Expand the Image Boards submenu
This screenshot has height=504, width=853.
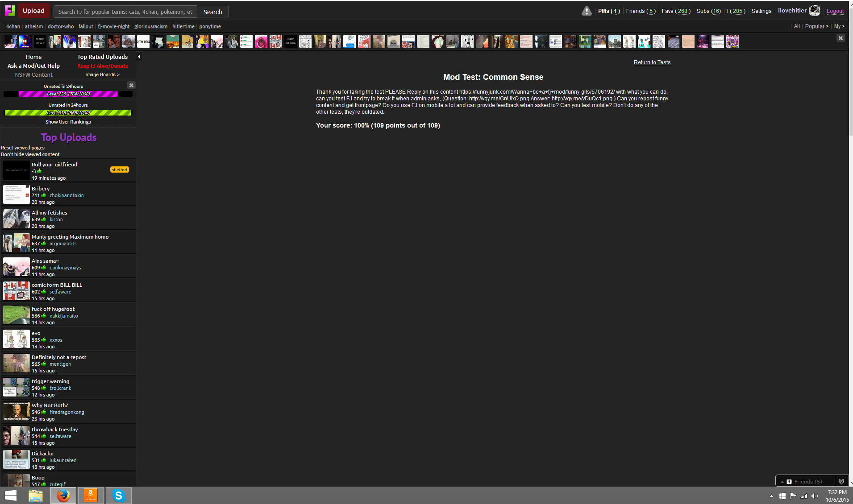[103, 75]
